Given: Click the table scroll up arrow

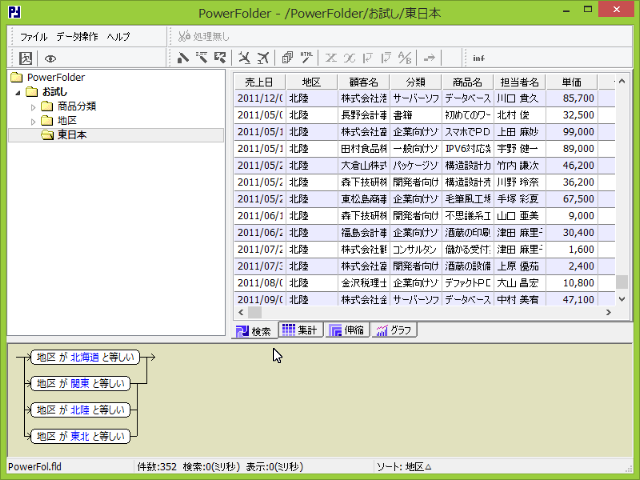Looking at the screenshot, I should tap(622, 81).
